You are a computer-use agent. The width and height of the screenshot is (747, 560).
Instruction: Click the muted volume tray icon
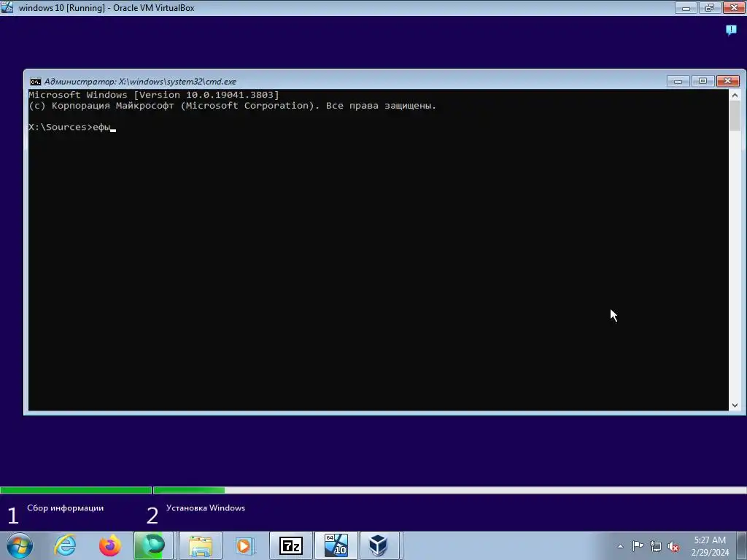click(673, 546)
